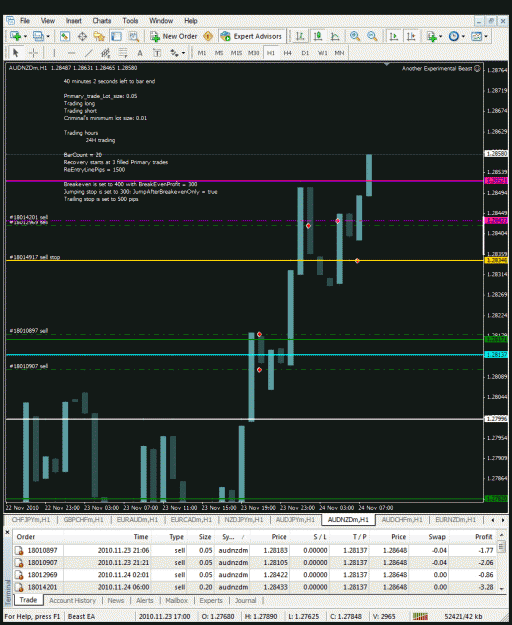Toggle the Terminal panel

pyautogui.click(x=116, y=36)
